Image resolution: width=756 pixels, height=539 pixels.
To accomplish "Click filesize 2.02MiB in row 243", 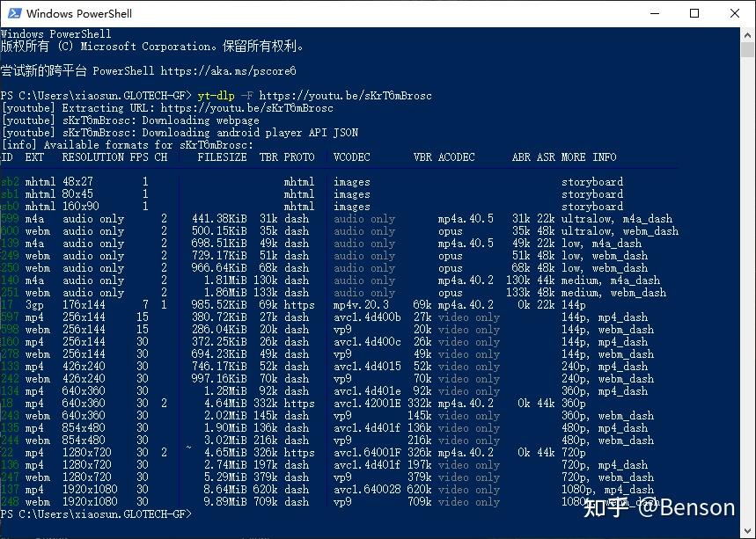I will coord(225,416).
